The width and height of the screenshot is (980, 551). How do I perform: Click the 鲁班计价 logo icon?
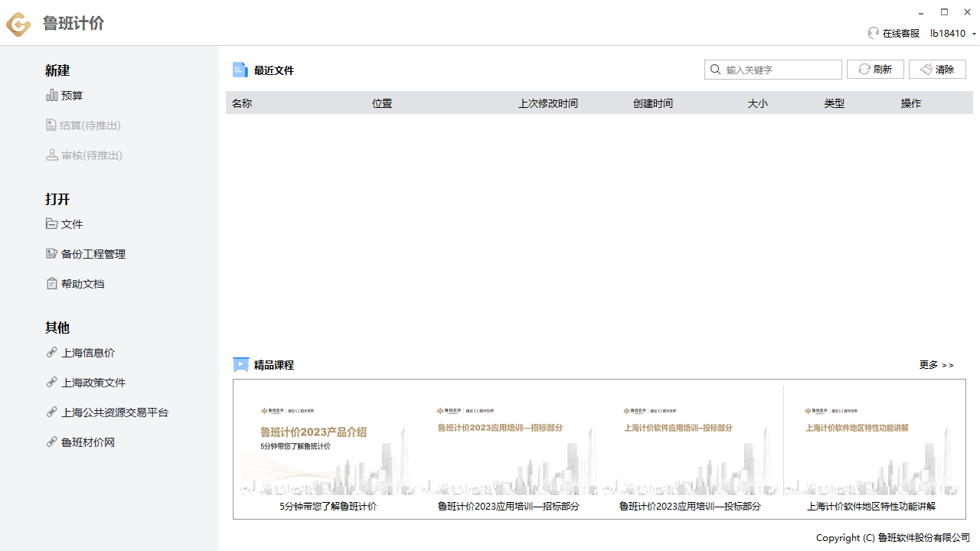[18, 24]
